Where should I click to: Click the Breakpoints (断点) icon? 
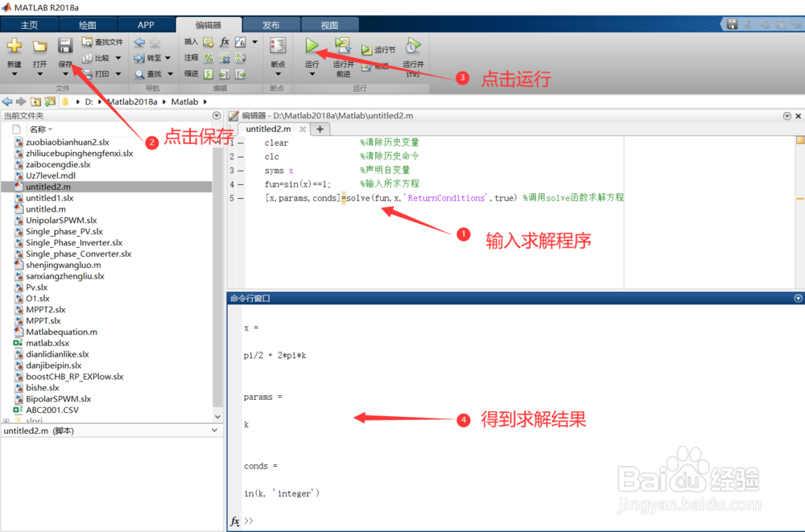278,46
